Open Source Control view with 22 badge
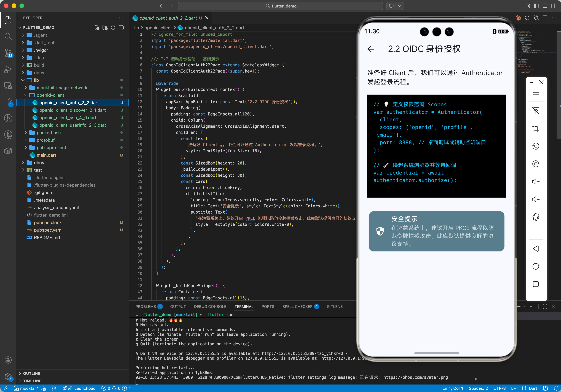 (x=8, y=52)
